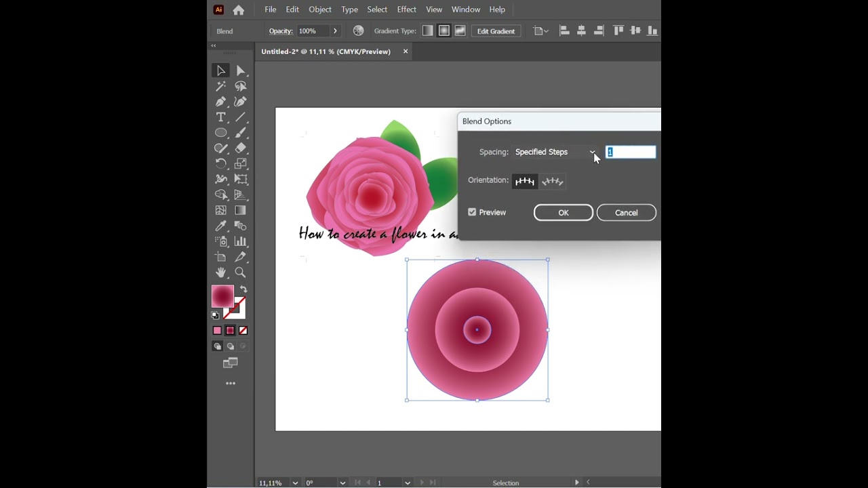The width and height of the screenshot is (868, 488).
Task: Click horizontal align right icon
Action: 599,30
